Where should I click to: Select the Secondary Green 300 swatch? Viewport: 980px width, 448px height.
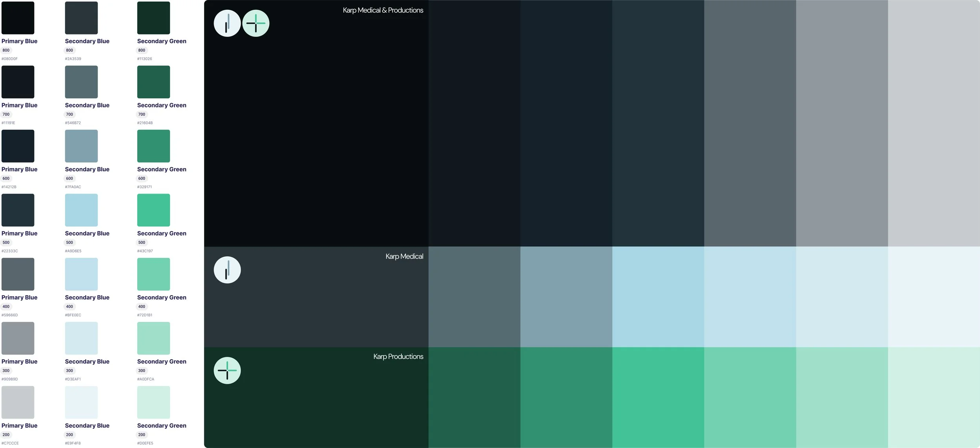click(153, 338)
